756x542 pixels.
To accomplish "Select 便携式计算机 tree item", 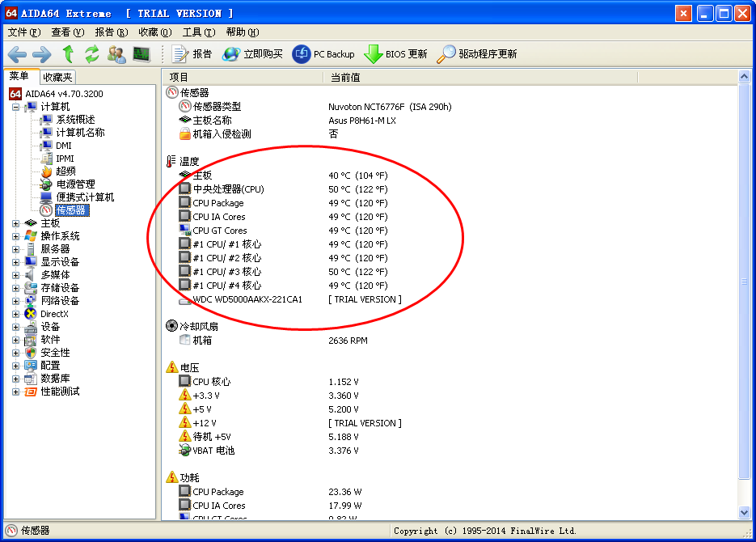I will click(85, 197).
